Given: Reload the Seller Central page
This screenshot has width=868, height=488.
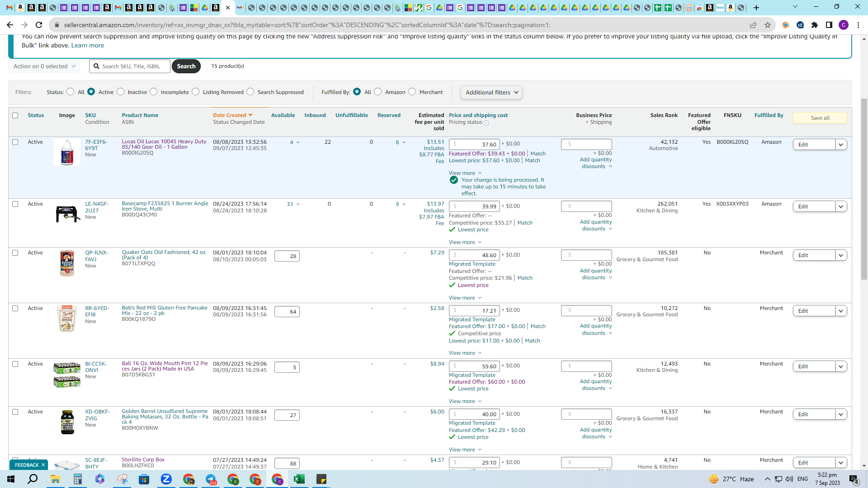Looking at the screenshot, I should [39, 25].
